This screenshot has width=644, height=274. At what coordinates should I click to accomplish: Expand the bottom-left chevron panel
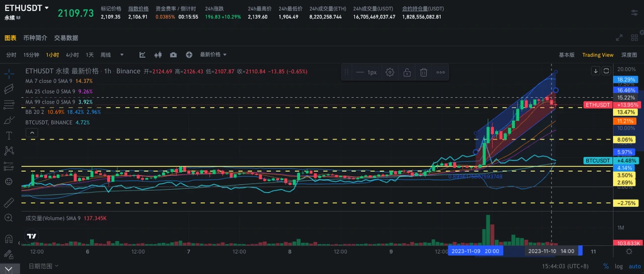9,269
